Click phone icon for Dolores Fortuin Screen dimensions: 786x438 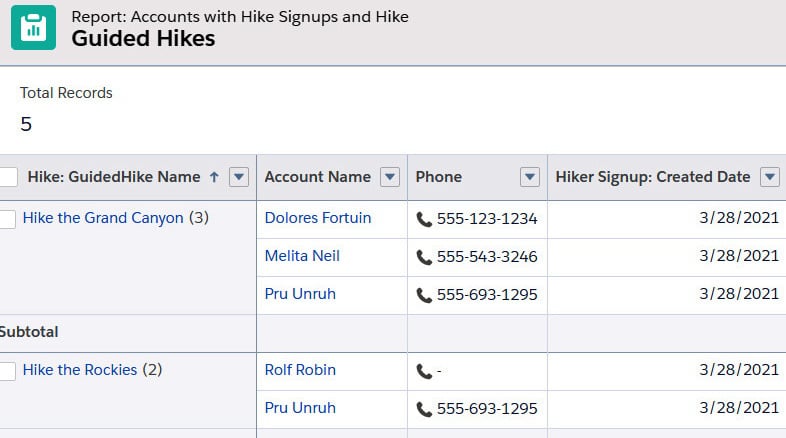(424, 219)
